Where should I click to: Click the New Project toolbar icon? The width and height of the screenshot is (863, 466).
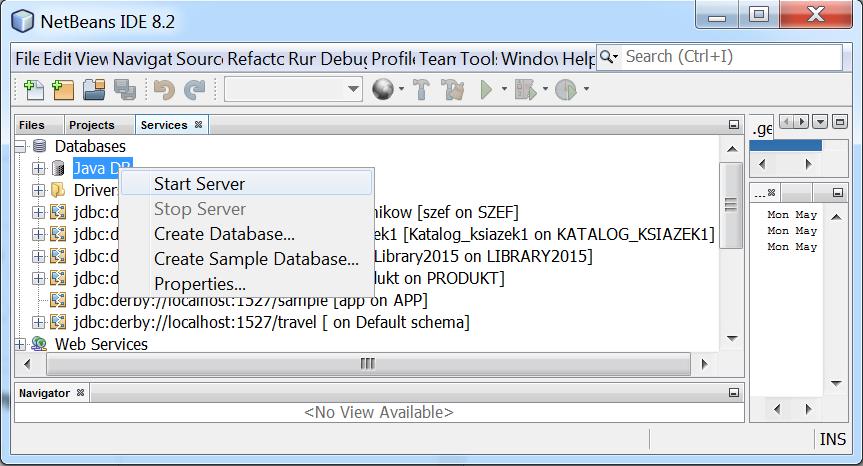click(x=63, y=89)
